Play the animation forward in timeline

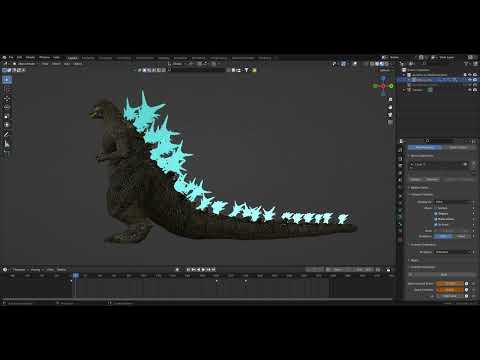(x=203, y=269)
